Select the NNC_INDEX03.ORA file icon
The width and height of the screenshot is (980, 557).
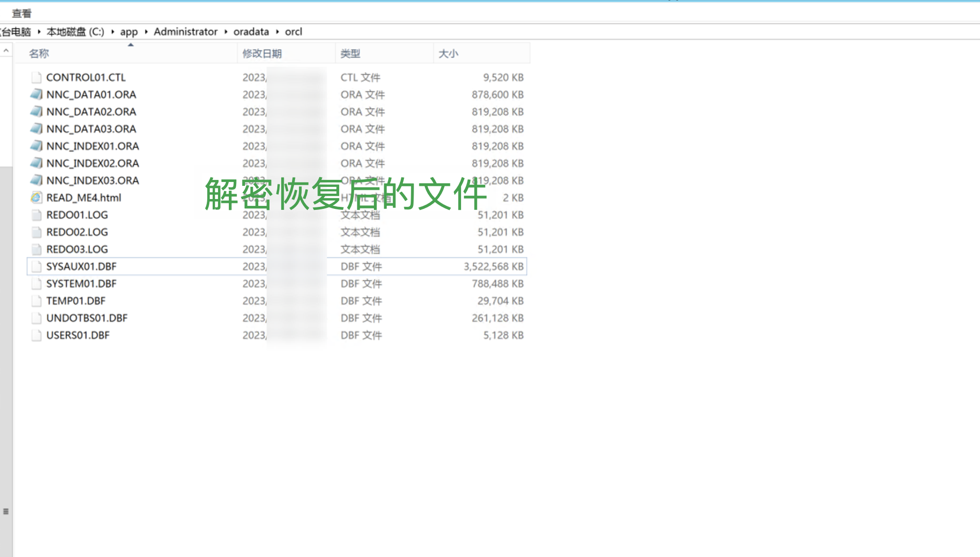click(x=36, y=180)
